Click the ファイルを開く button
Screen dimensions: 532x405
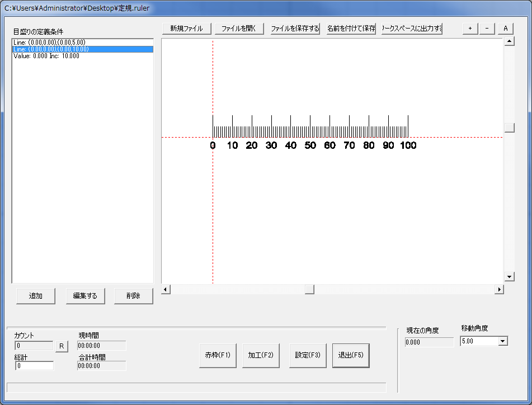(x=239, y=29)
